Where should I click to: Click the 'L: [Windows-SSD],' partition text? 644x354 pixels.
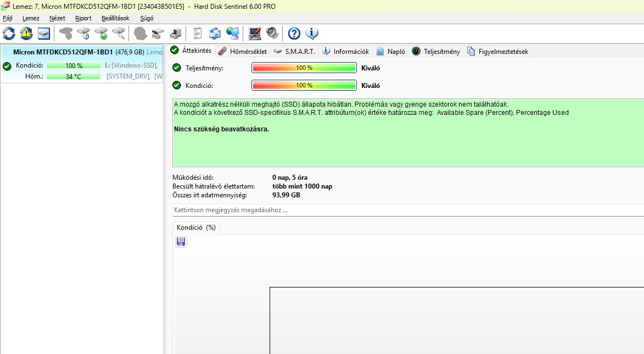[131, 65]
